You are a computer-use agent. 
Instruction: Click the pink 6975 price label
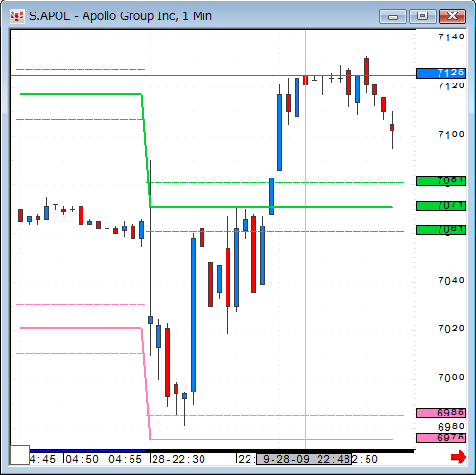click(441, 438)
